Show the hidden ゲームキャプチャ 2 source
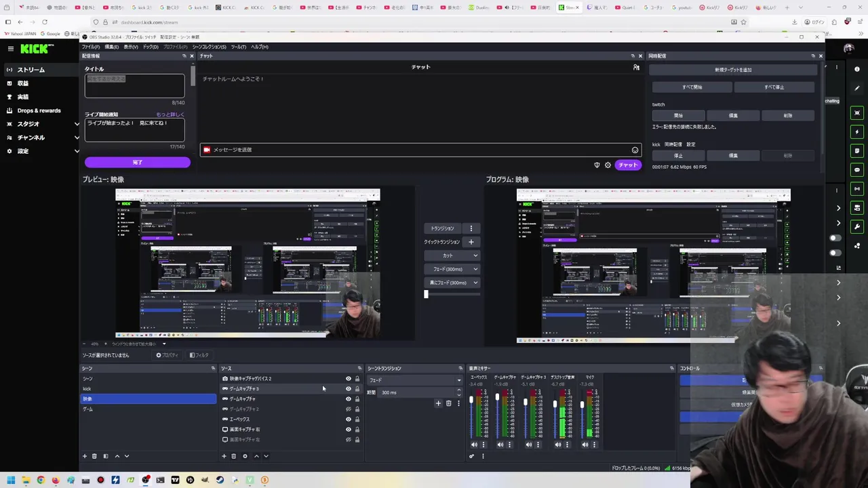This screenshot has height=488, width=868. (x=349, y=409)
